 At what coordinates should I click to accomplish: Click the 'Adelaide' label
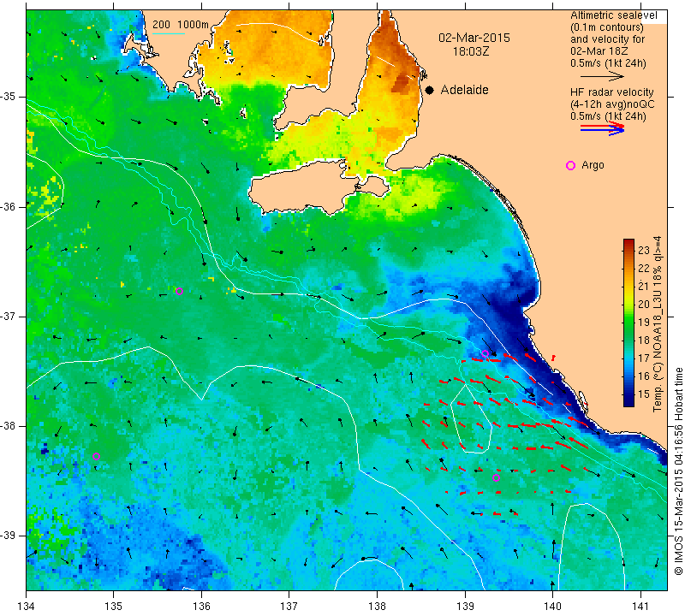click(x=464, y=90)
